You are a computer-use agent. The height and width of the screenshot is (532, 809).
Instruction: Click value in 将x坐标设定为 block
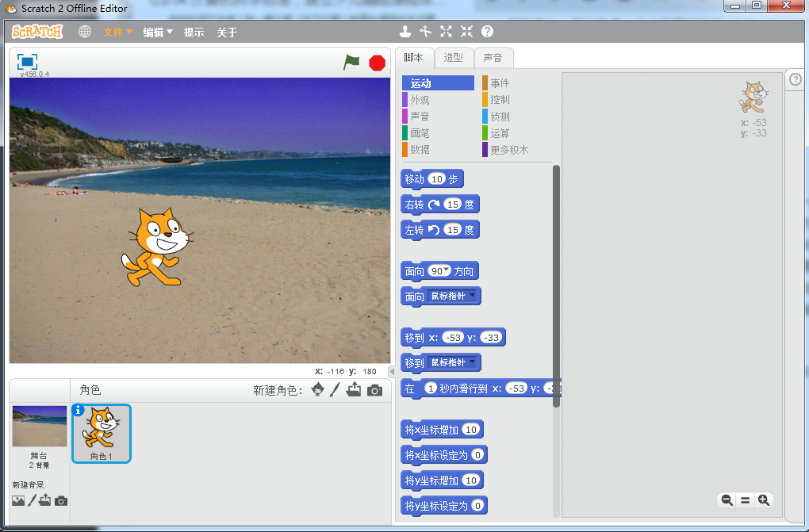[x=477, y=454]
